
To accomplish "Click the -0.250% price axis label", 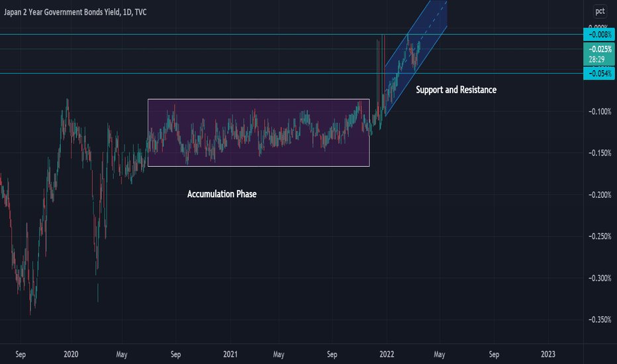I will [x=600, y=236].
